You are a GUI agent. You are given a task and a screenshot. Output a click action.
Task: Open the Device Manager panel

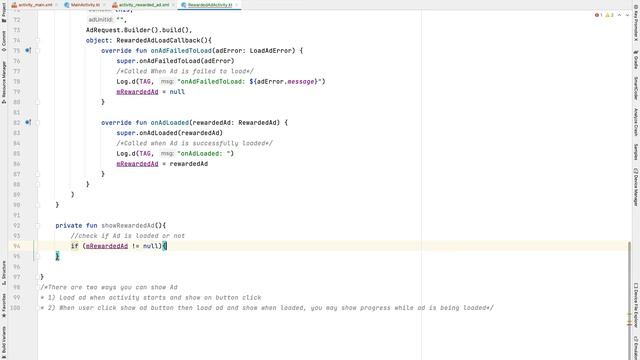(636, 187)
